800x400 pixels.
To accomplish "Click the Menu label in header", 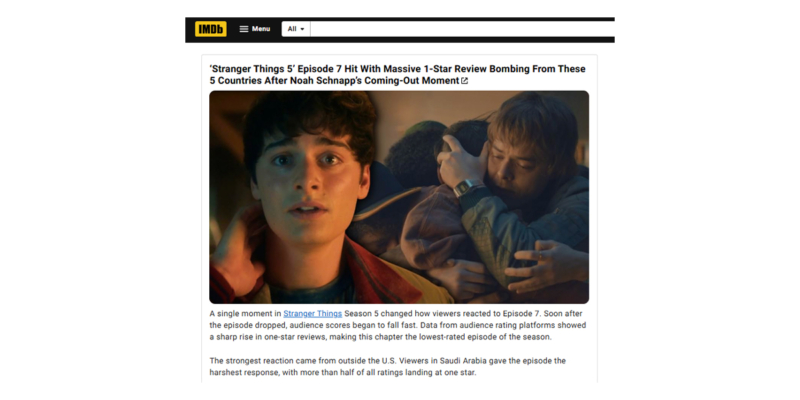I will tap(261, 29).
